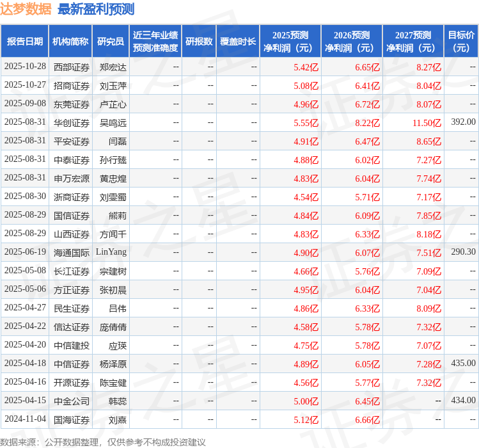Click 5.42亿 in 西部证券 row

[x=306, y=67]
